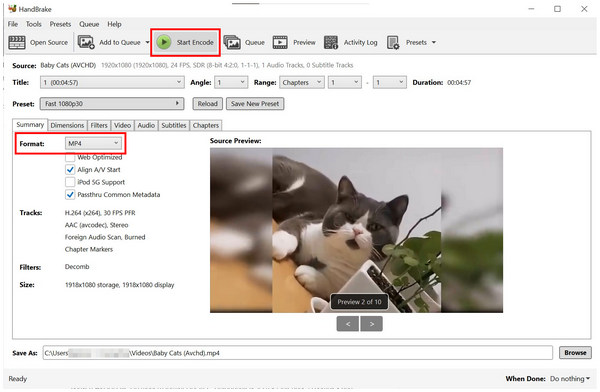This screenshot has height=392, width=600.
Task: Expand the Presets toolbar dropdown arrow
Action: tap(434, 42)
